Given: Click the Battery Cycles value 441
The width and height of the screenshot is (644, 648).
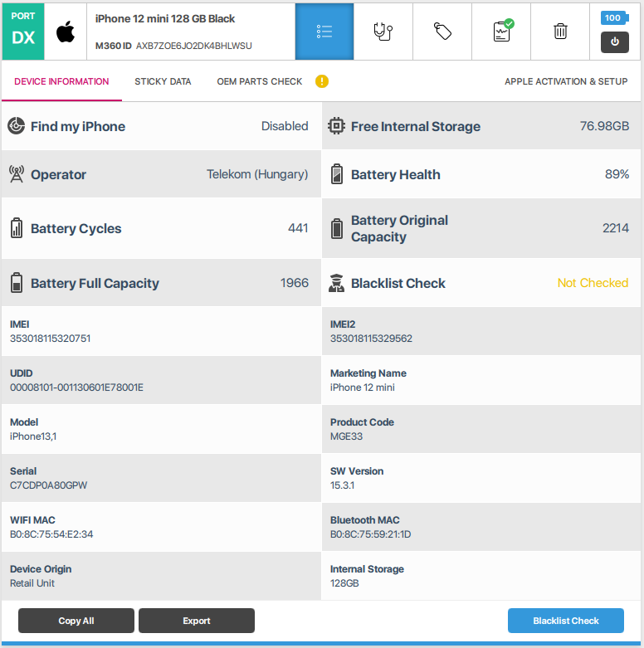Looking at the screenshot, I should click(298, 227).
